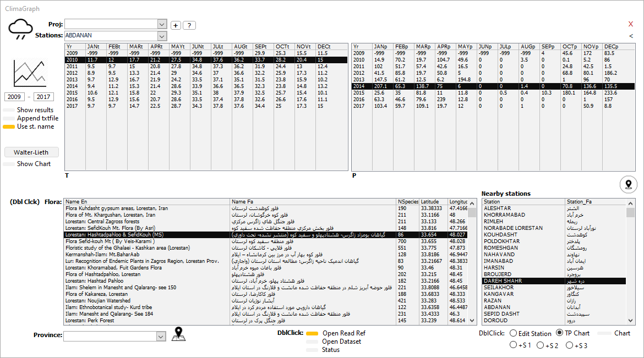Click the line chart graph icon
644x358 pixels.
tap(30, 73)
